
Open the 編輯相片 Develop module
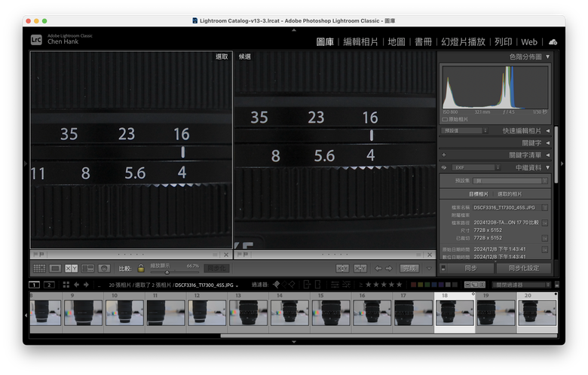click(361, 42)
